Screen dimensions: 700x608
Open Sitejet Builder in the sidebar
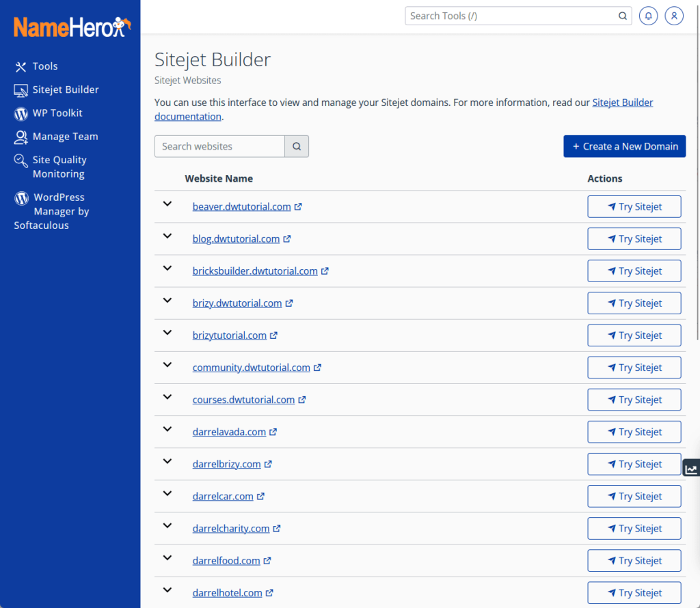(x=56, y=89)
